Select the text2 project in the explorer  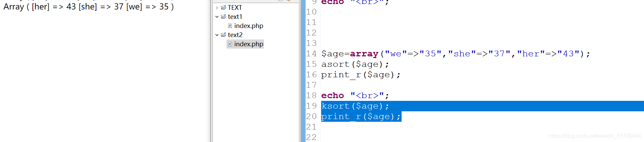tap(235, 35)
